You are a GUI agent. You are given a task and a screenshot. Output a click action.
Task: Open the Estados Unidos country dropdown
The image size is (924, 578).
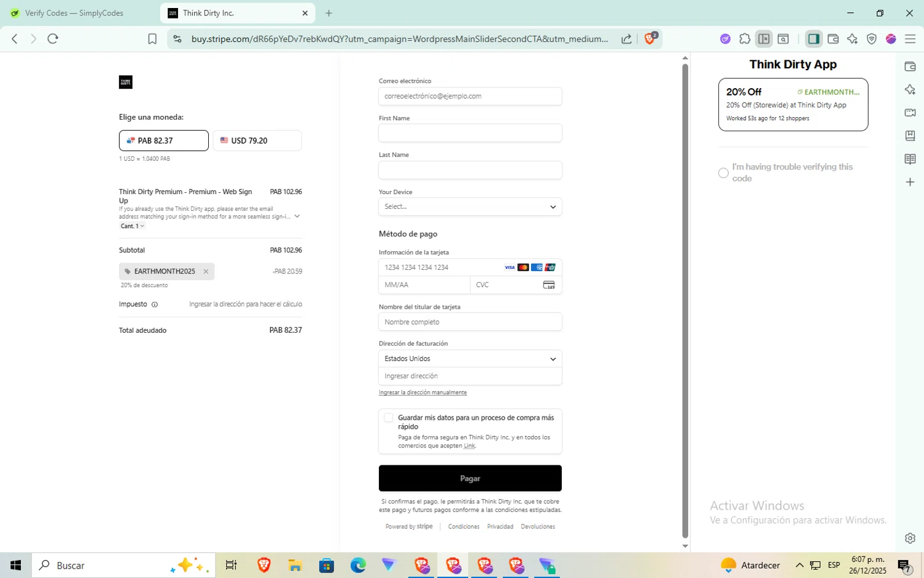tap(470, 359)
